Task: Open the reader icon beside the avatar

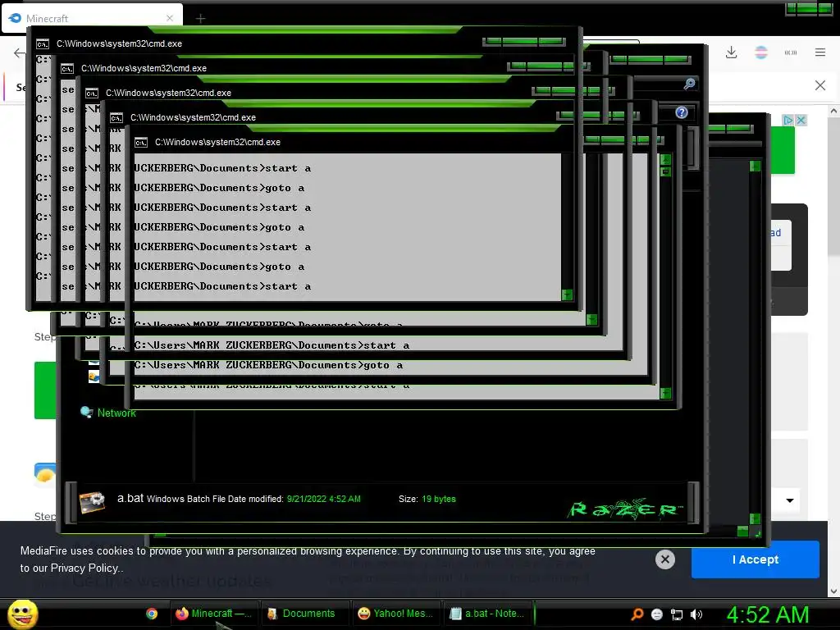Action: pos(791,52)
